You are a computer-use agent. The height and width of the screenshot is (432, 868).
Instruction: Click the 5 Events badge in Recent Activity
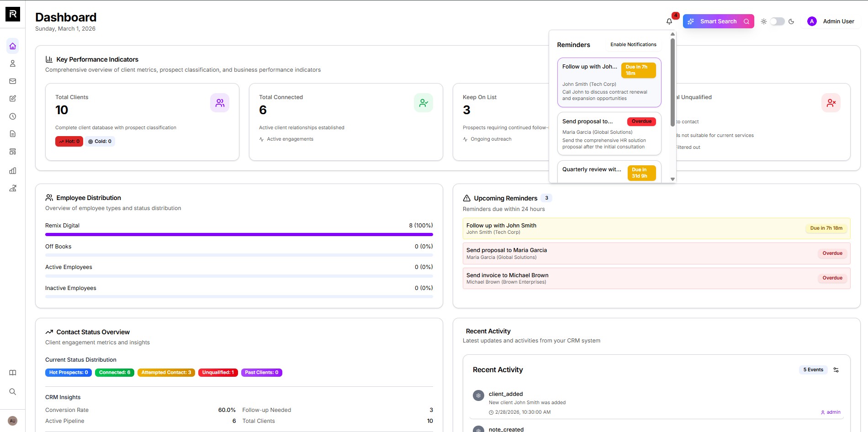813,370
